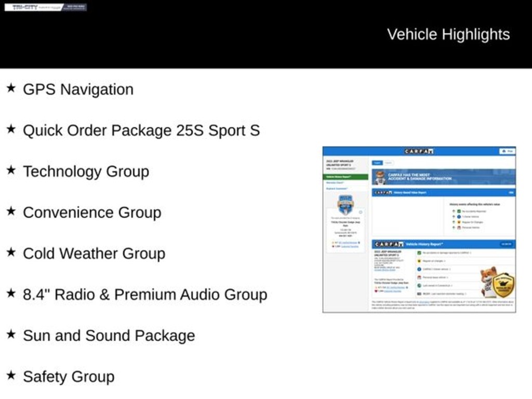Click the Cold Weather Group label
Screen dimensions: 532x399
coord(94,254)
